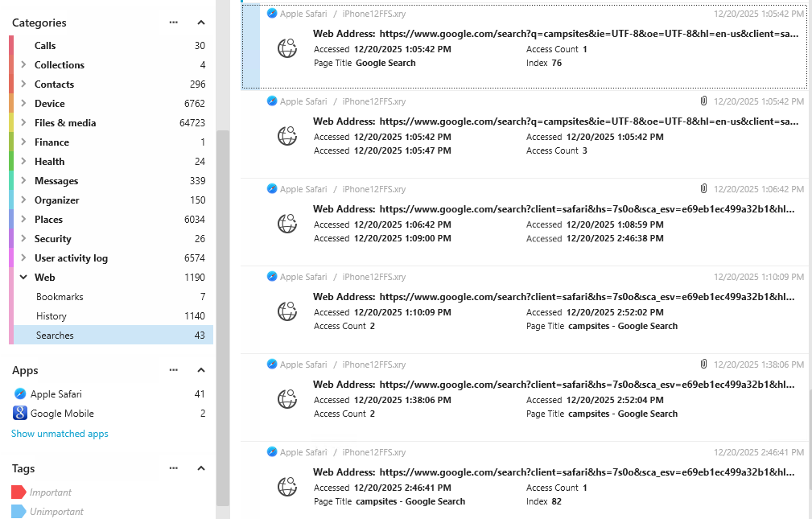812x519 pixels.
Task: Click globe icon of Access Count 3 entry
Action: 287,136
